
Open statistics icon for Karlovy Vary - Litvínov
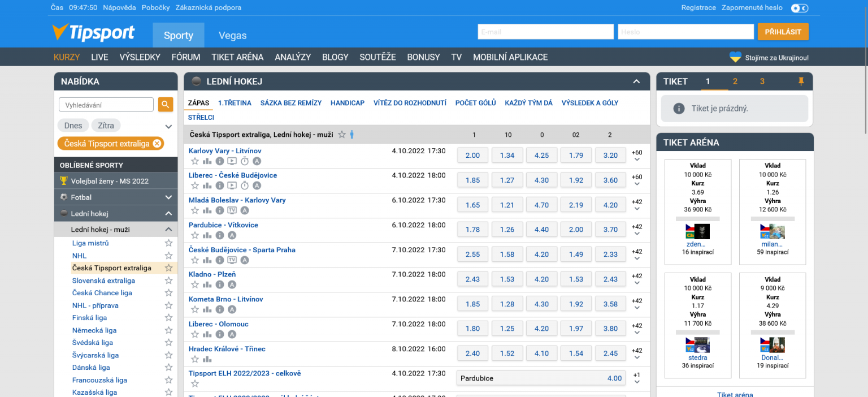(207, 161)
